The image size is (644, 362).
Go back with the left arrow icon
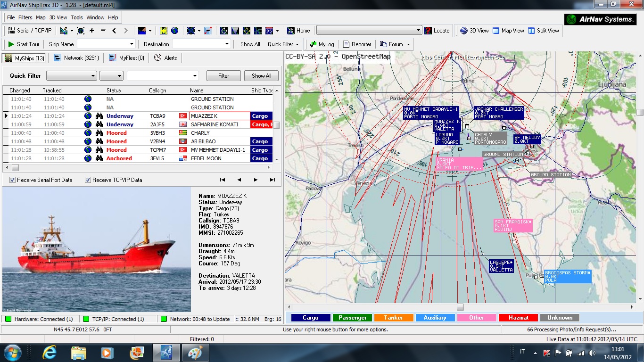coord(114,31)
